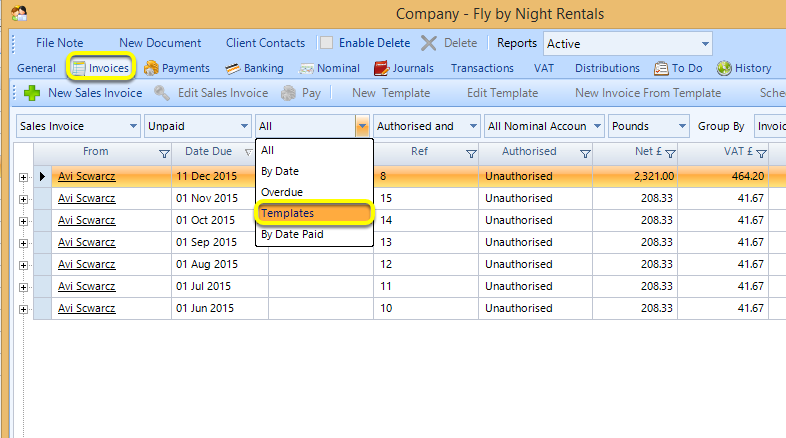
Task: Filter the Authorised column funnel icon
Action: [x=585, y=154]
